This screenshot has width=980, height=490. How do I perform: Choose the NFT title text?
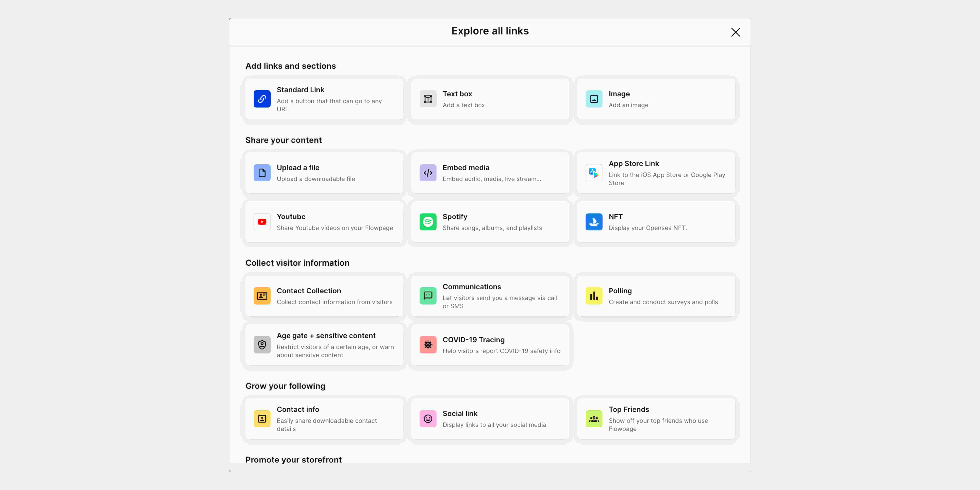pyautogui.click(x=615, y=217)
